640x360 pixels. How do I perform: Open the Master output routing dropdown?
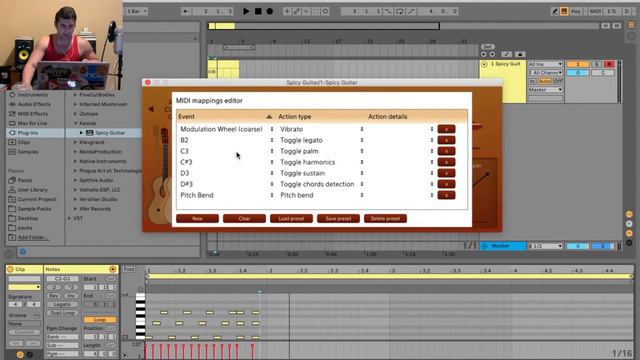pos(545,90)
